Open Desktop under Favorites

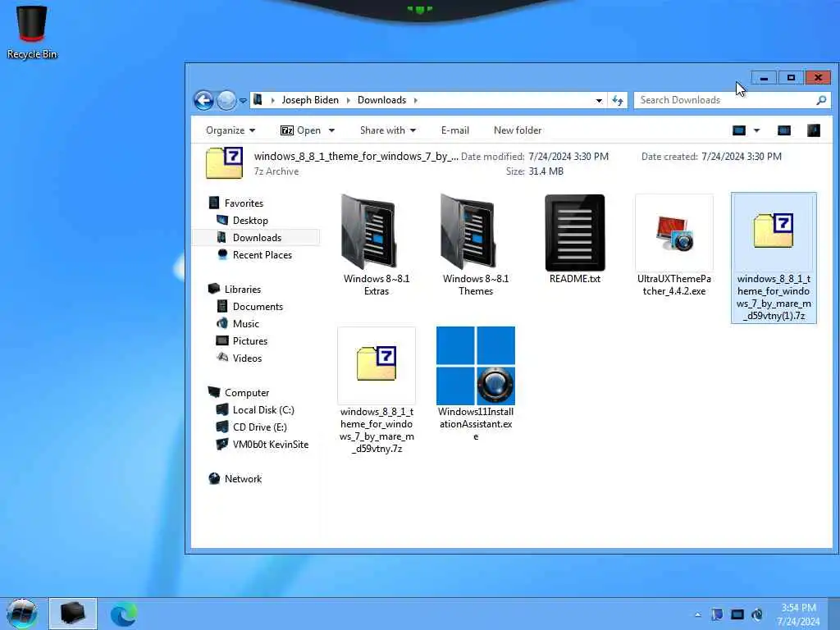[x=250, y=220]
